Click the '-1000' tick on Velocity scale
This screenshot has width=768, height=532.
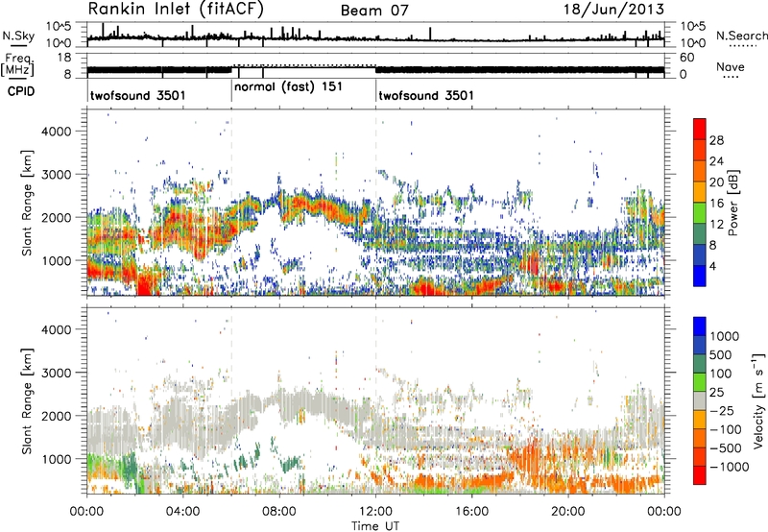coord(730,467)
